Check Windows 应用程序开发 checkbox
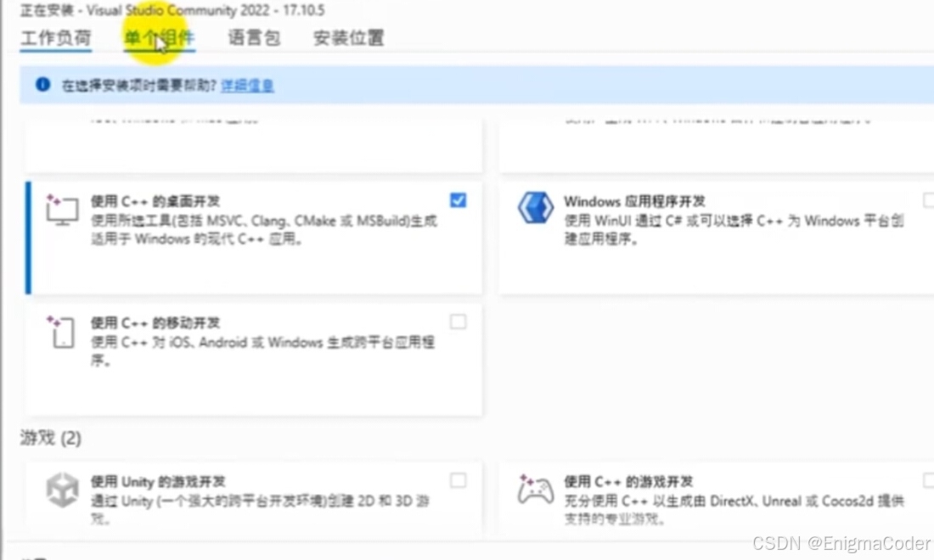The width and height of the screenshot is (934, 560). (928, 200)
